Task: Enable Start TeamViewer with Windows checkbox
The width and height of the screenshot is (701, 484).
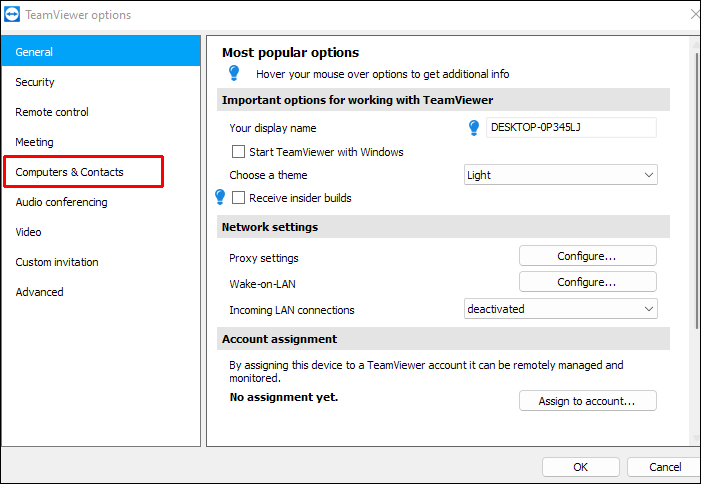Action: point(238,152)
